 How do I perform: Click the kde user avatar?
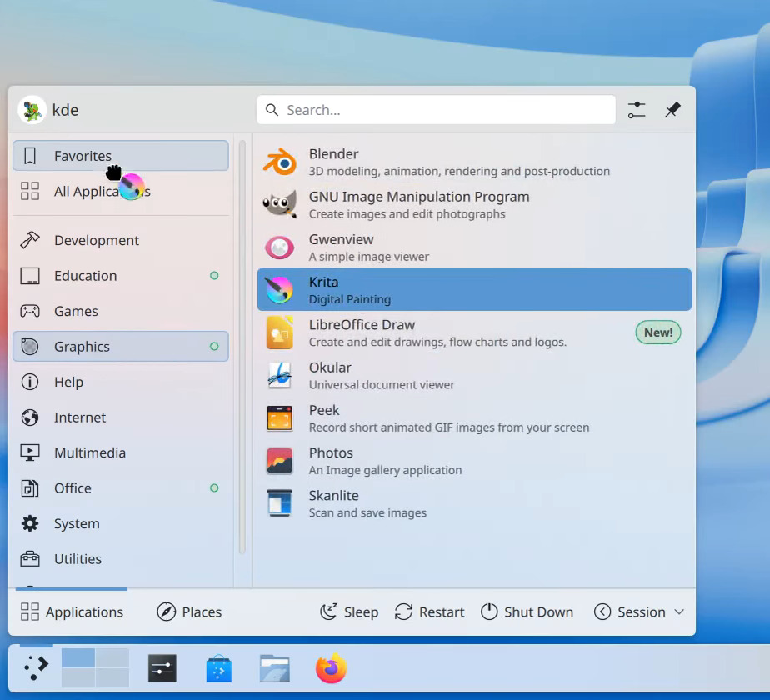tap(32, 109)
